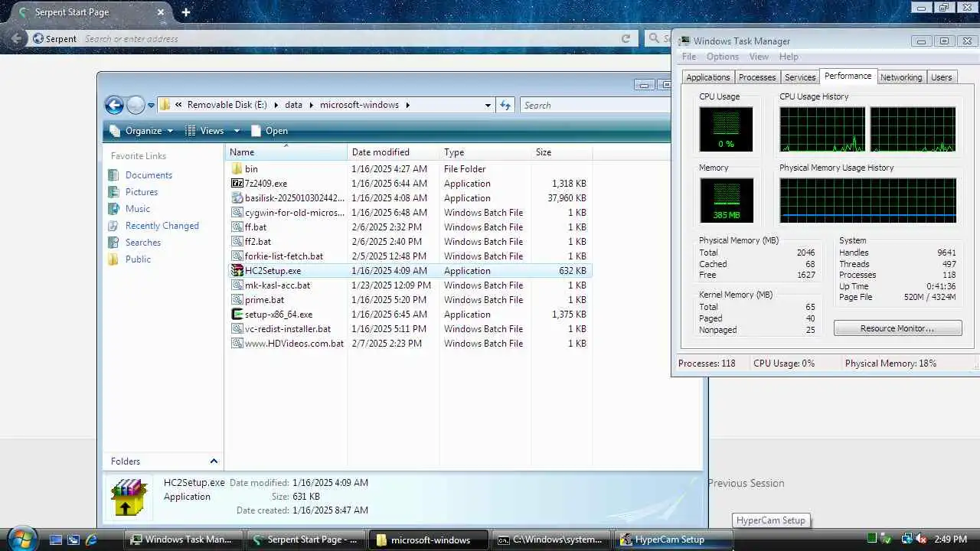Click the taskbar clock showing 2:49 PM
The height and width of the screenshot is (551, 980).
pyautogui.click(x=950, y=540)
